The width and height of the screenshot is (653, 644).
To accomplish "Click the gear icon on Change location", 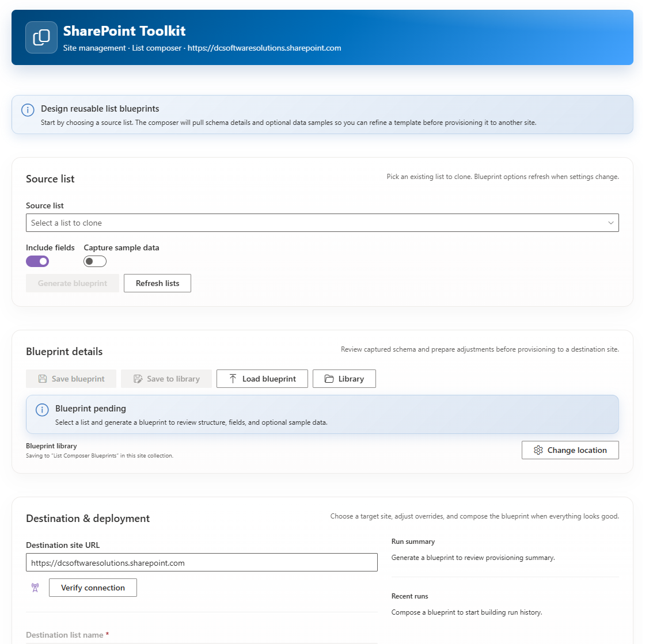I will click(x=538, y=450).
